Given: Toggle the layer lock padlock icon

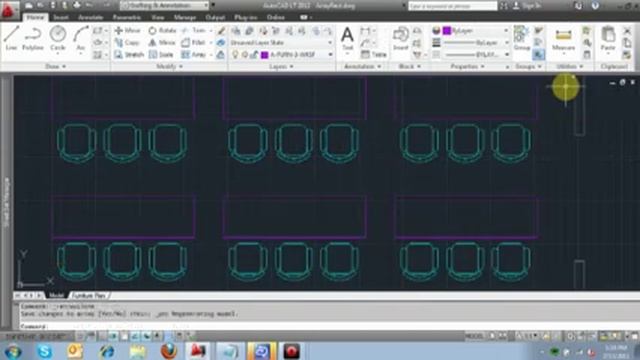Looking at the screenshot, I should [254, 54].
